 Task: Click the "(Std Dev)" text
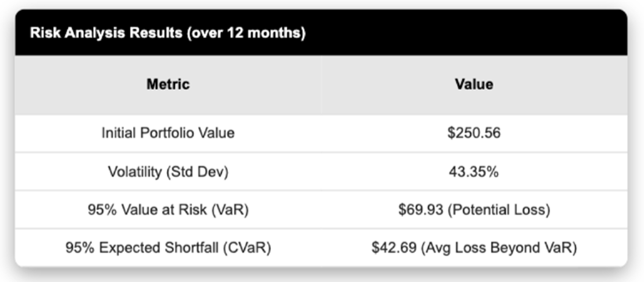(x=197, y=172)
